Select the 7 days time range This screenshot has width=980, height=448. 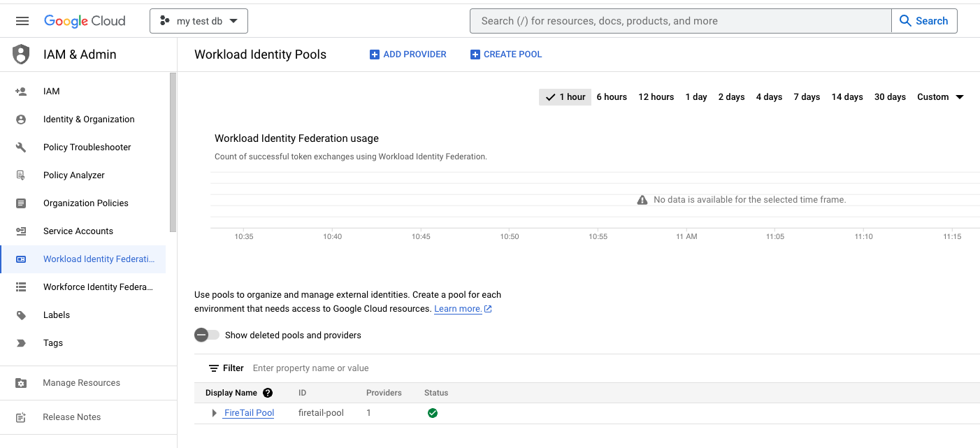click(x=807, y=97)
